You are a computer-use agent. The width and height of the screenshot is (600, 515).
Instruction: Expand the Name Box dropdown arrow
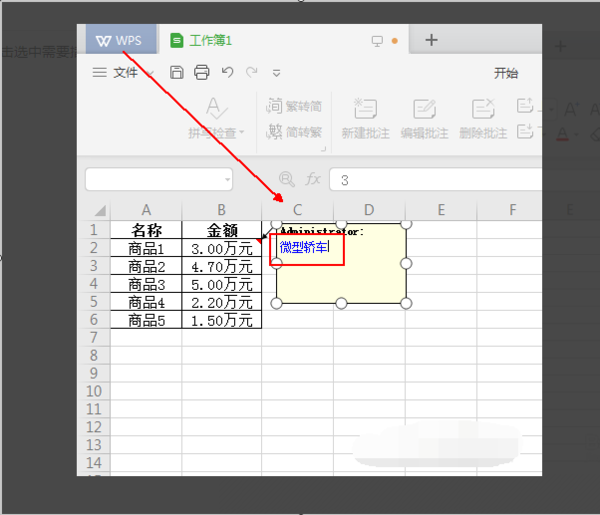[x=228, y=179]
